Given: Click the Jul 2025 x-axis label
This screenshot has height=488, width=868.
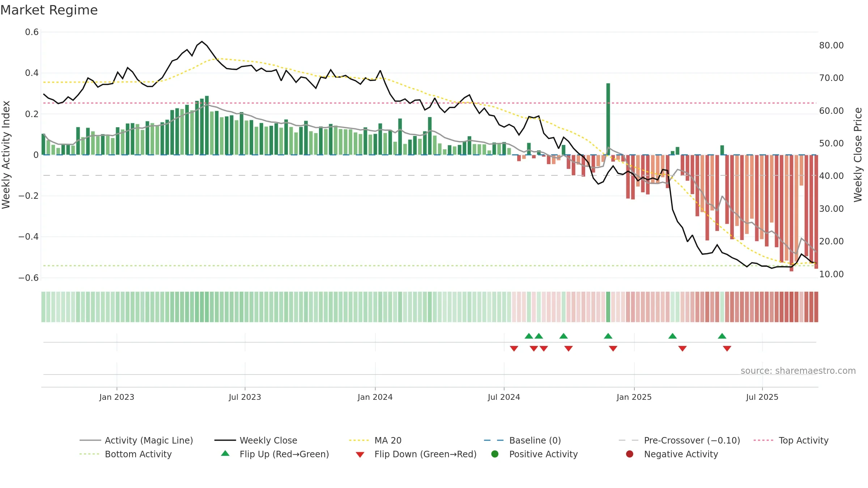Looking at the screenshot, I should 762,397.
